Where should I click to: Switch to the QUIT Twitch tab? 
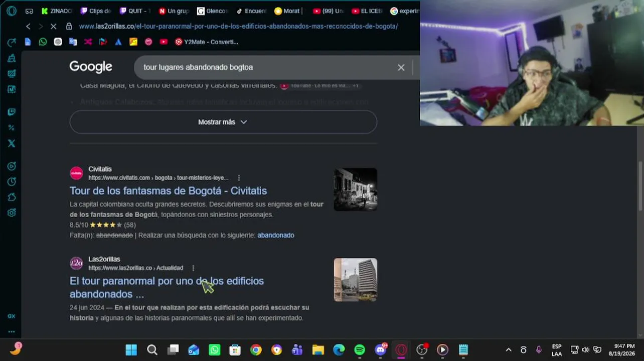(135, 11)
